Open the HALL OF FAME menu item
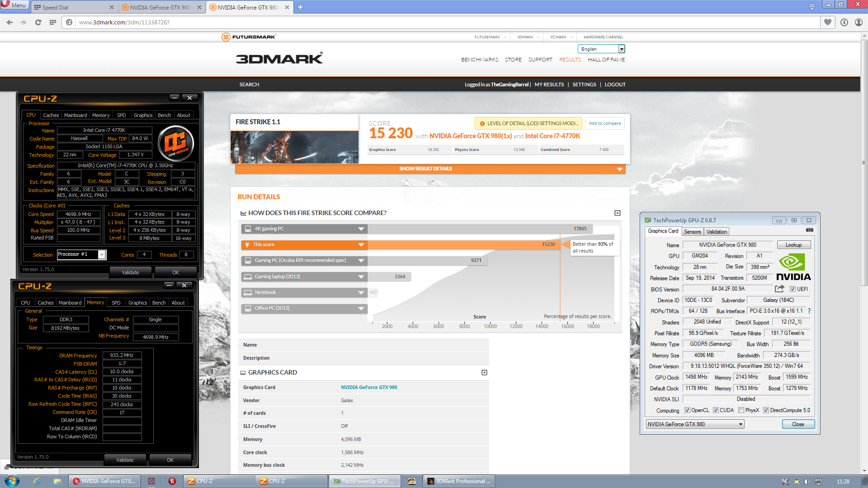 606,60
